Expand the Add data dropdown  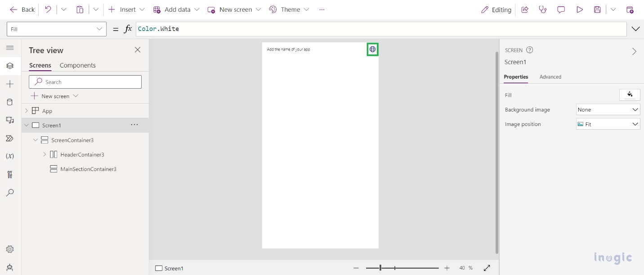click(197, 9)
